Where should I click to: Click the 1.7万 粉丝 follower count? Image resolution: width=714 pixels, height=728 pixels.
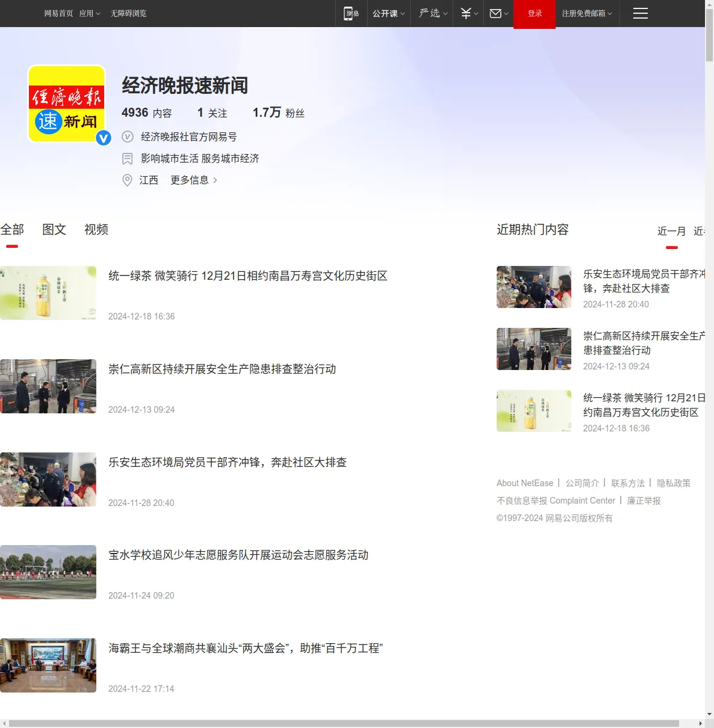279,113
